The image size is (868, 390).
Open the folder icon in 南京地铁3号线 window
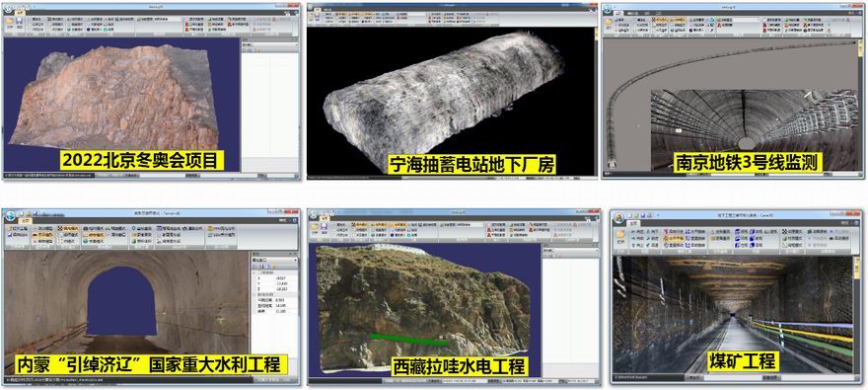tap(609, 22)
